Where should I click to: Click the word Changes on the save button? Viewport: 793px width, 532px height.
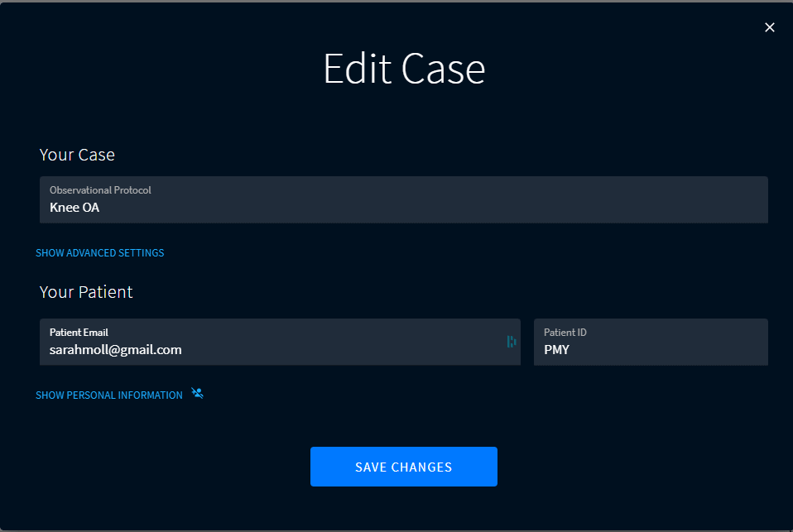coord(425,467)
